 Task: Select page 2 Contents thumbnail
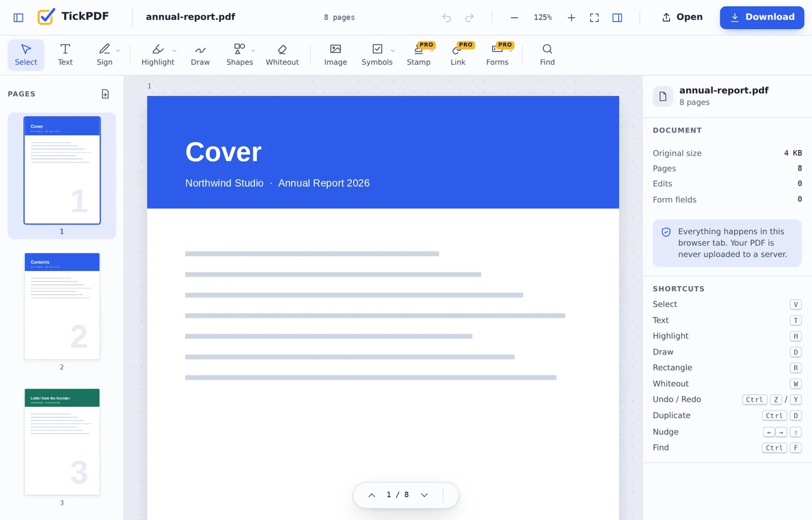point(62,306)
